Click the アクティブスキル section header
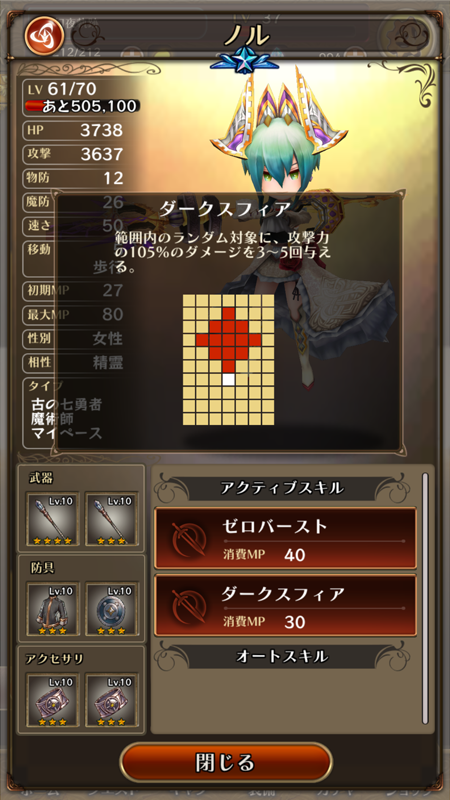 point(282,488)
